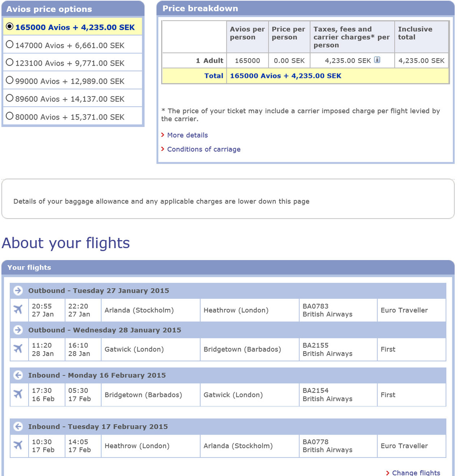Image resolution: width=459 pixels, height=476 pixels.
Task: Click the airplane icon for flight BA2154
Action: [18, 394]
